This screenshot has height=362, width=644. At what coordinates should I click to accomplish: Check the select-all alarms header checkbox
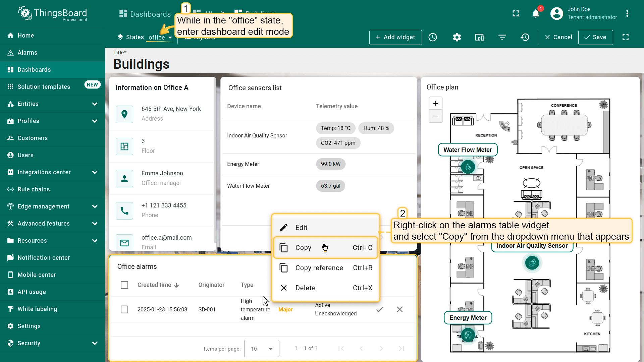[124, 285]
